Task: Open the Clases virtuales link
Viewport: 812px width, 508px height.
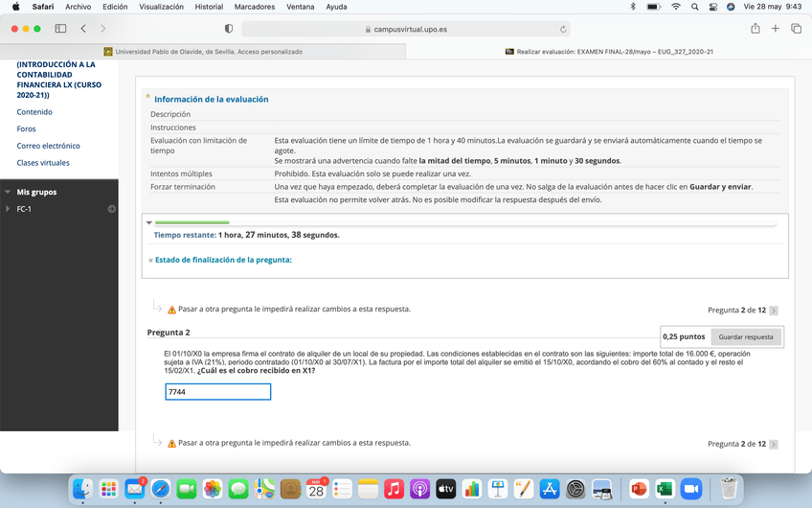Action: point(43,163)
